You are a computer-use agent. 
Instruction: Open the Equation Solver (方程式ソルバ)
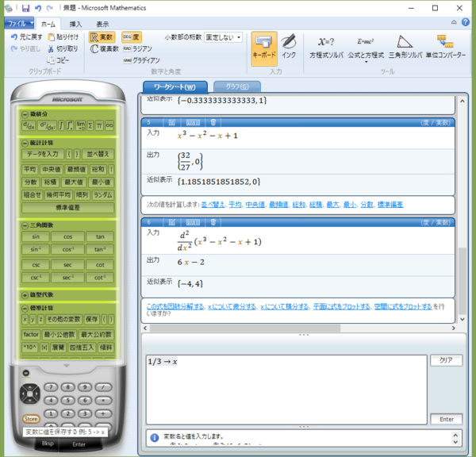[x=326, y=48]
